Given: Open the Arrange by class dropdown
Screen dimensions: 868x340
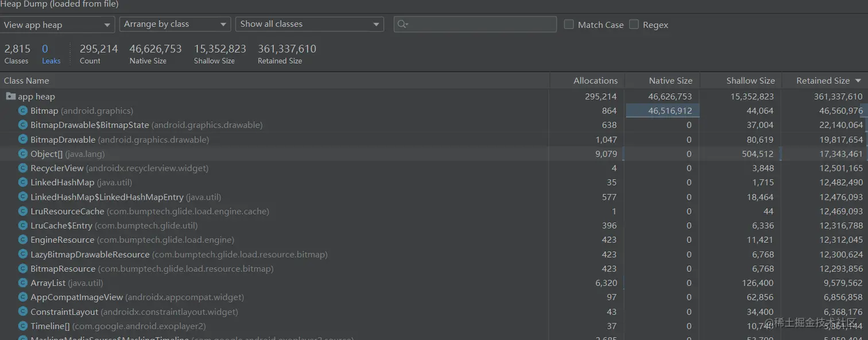Looking at the screenshot, I should tap(175, 24).
